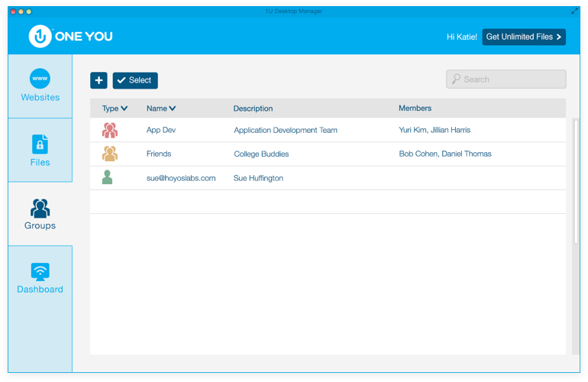The height and width of the screenshot is (382, 588).
Task: Click Sue Huffington description
Action: (x=258, y=178)
